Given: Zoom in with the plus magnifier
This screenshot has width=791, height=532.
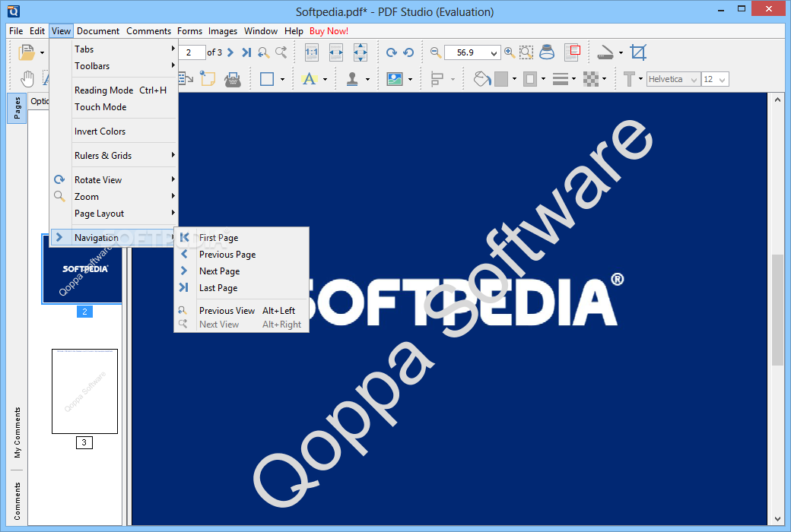Looking at the screenshot, I should 510,52.
